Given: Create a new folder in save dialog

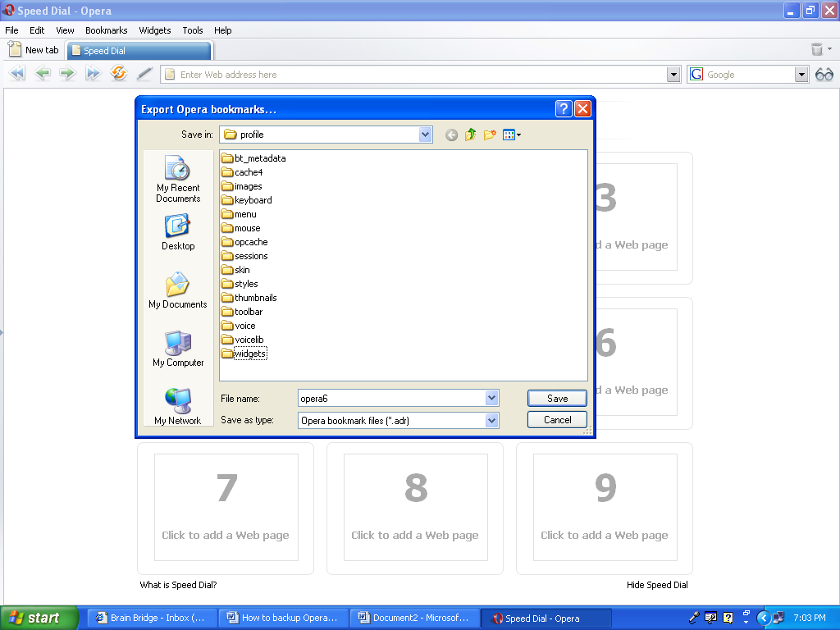Looking at the screenshot, I should click(490, 135).
